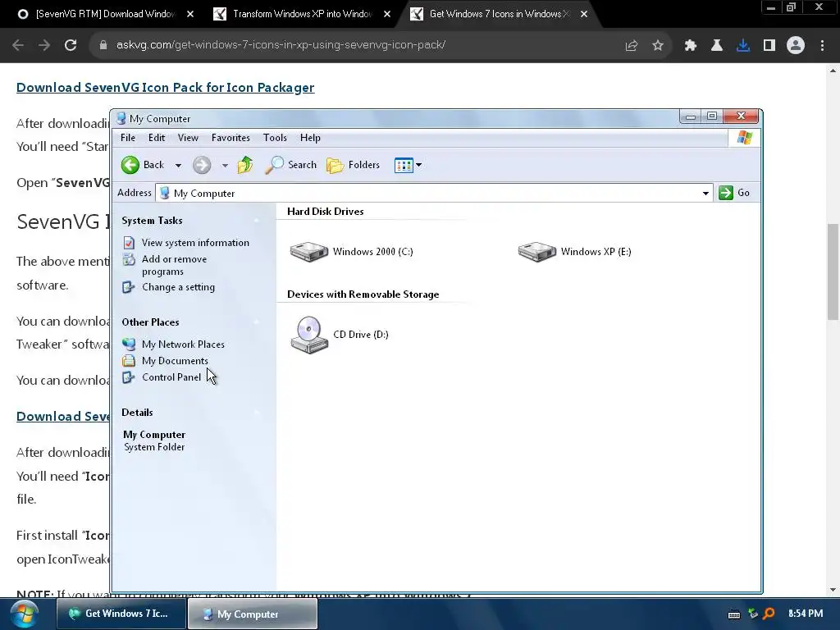
Task: Click Chrome's side panel icon
Action: 769,46
